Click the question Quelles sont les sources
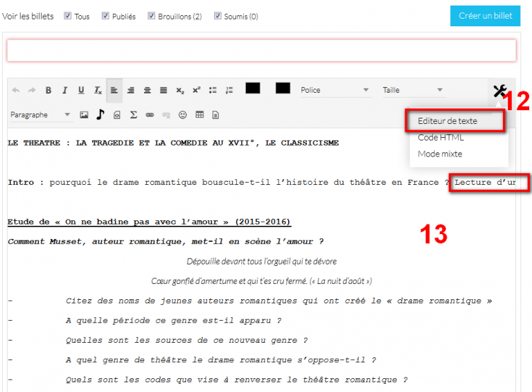This screenshot has height=392, width=532. 186,340
